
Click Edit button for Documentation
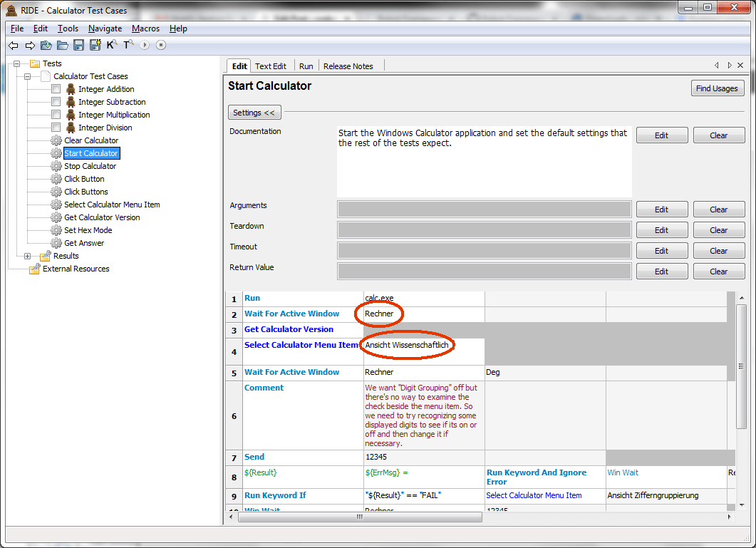[x=661, y=135]
